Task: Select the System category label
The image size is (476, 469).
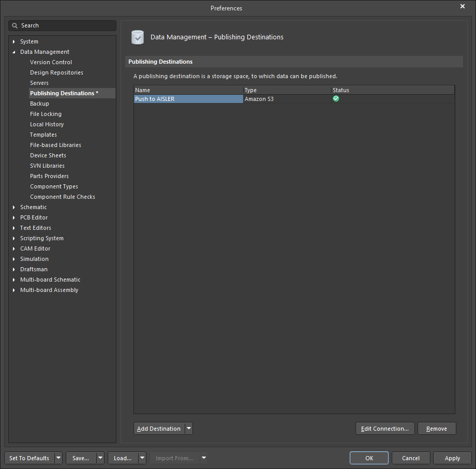Action: [x=29, y=41]
